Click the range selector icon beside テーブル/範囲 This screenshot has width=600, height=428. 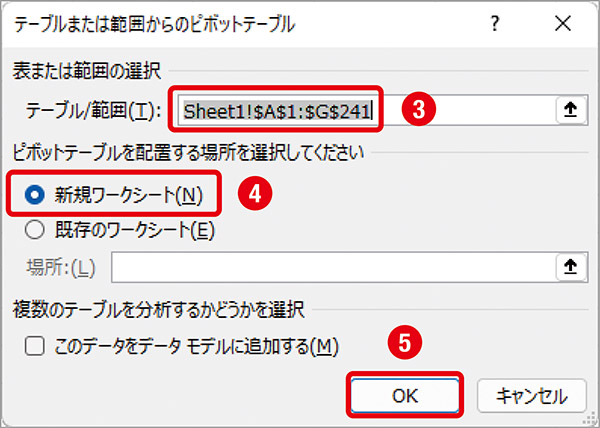pyautogui.click(x=570, y=111)
